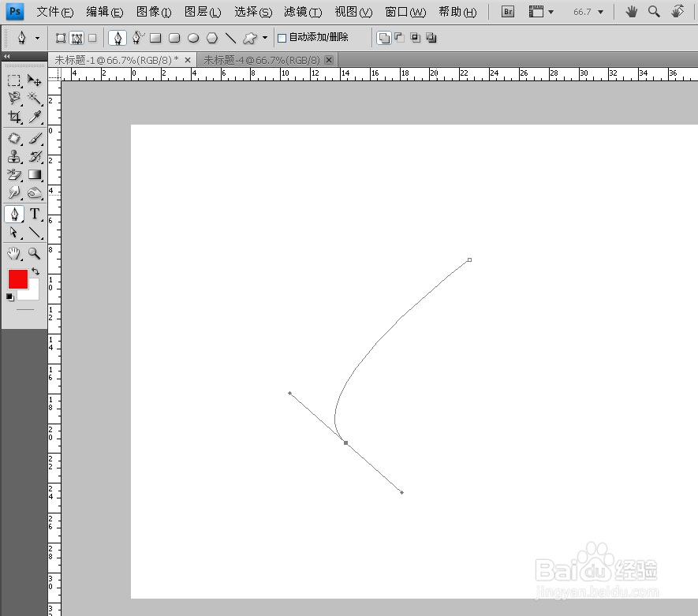This screenshot has height=616, width=698.
Task: Select the Move tool
Action: point(34,80)
